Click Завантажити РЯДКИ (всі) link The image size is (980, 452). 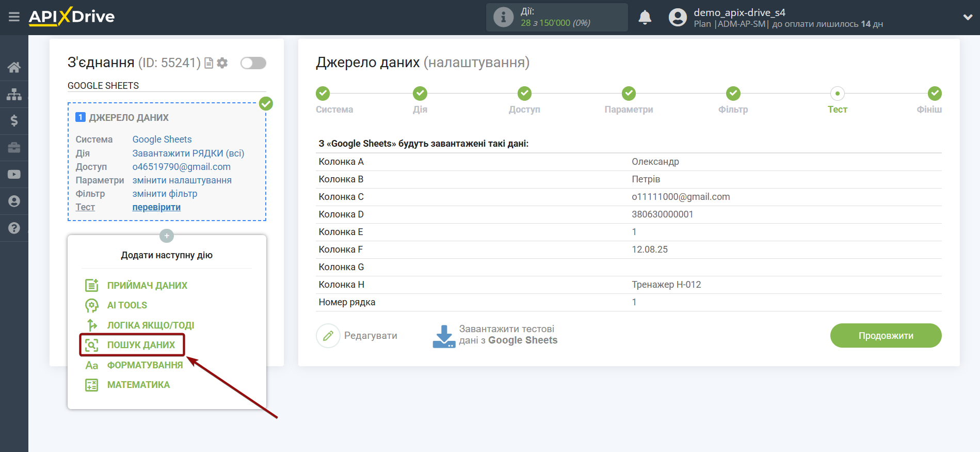[x=188, y=153]
